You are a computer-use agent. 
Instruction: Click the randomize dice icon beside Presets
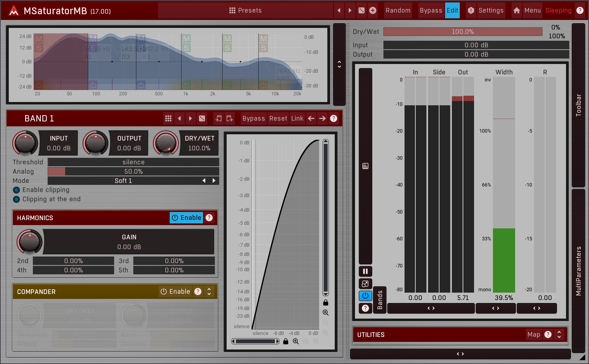pos(361,10)
